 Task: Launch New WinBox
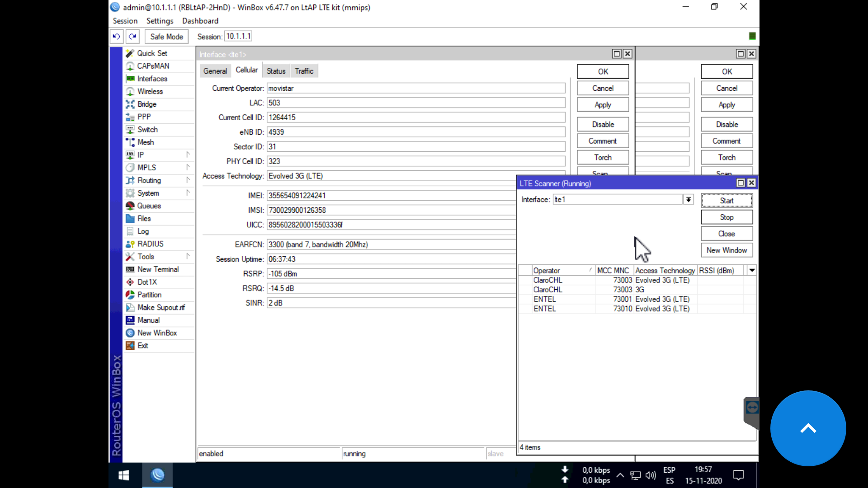point(157,333)
